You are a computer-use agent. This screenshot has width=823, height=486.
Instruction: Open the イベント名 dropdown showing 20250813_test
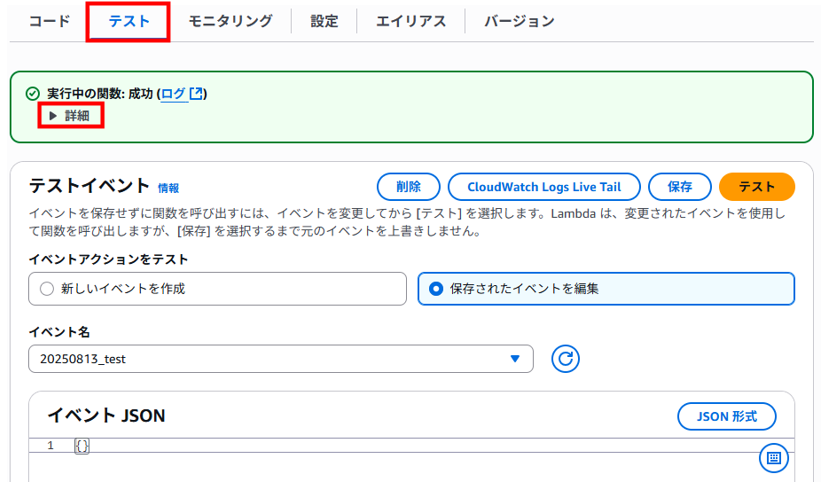click(281, 359)
